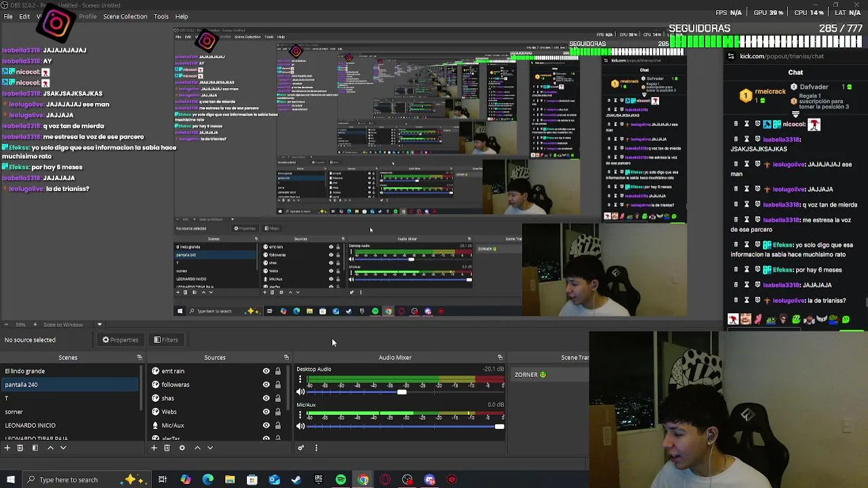Open Audio Mixer toolbar three-dot menu
Image resolution: width=868 pixels, height=488 pixels.
[316, 447]
